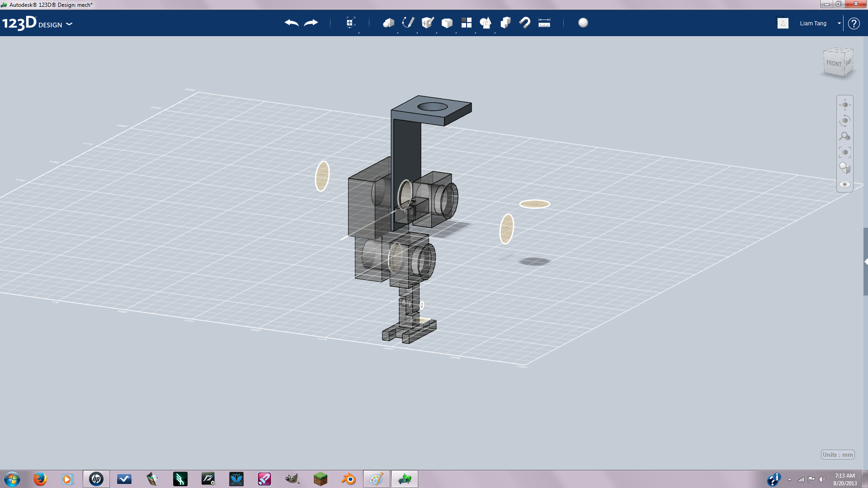This screenshot has height=488, width=868.
Task: Open the Units : mm setting
Action: click(838, 455)
